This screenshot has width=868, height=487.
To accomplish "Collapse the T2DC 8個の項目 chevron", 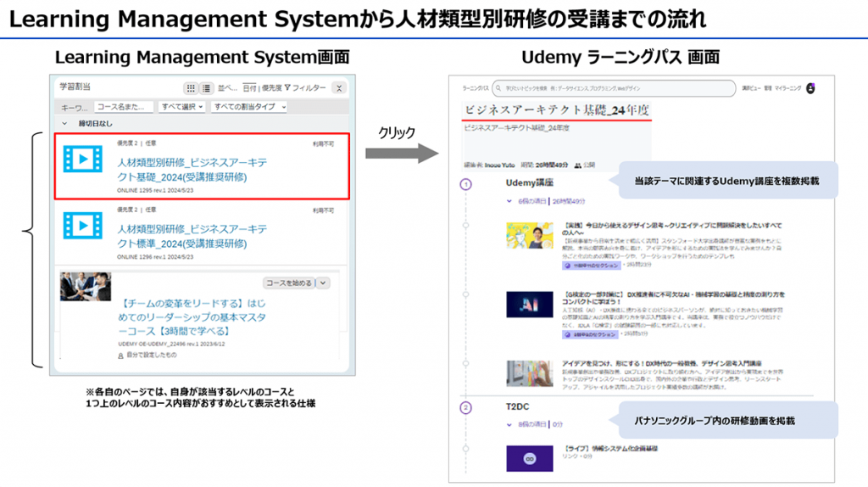I will click(x=509, y=425).
